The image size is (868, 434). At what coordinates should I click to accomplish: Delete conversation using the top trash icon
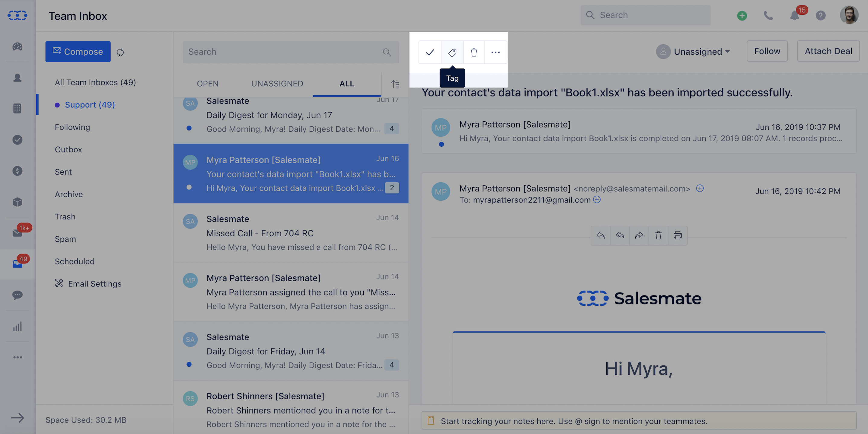474,52
